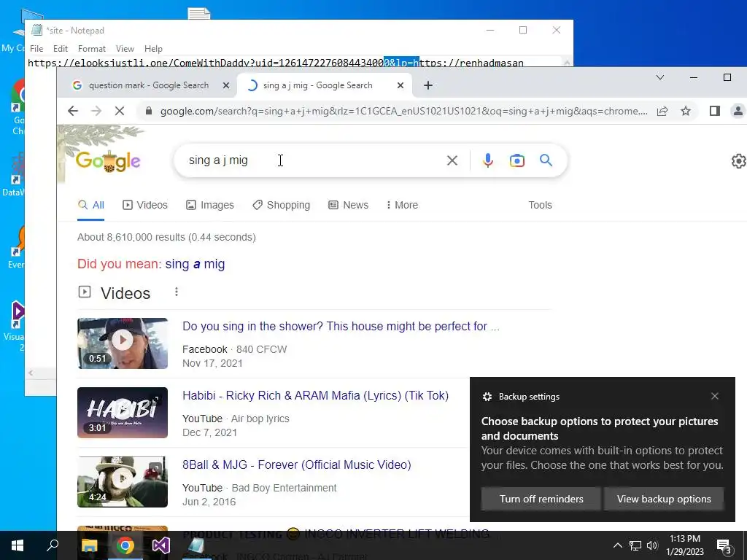Screen dimensions: 747x560
Task: Open File Explorer from taskbar
Action: click(89, 545)
